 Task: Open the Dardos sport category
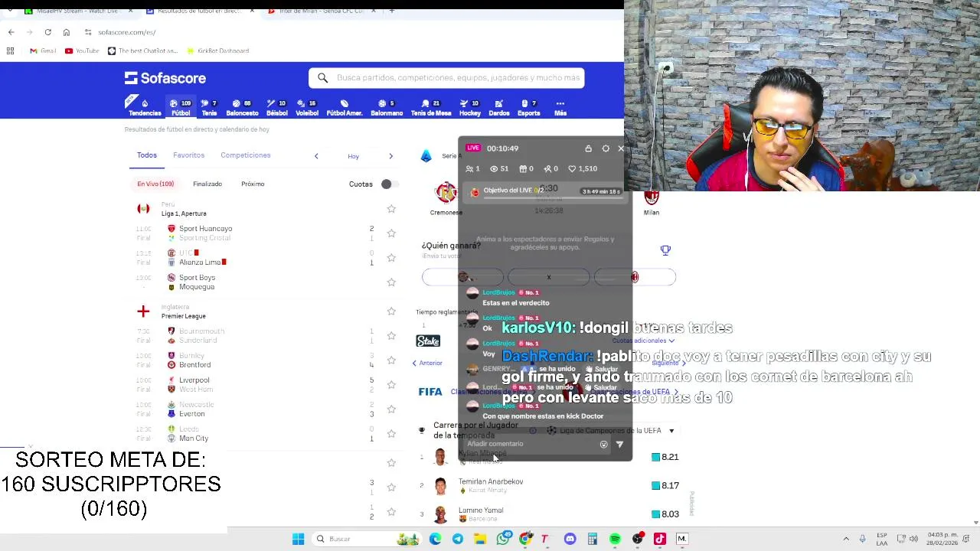(x=499, y=107)
